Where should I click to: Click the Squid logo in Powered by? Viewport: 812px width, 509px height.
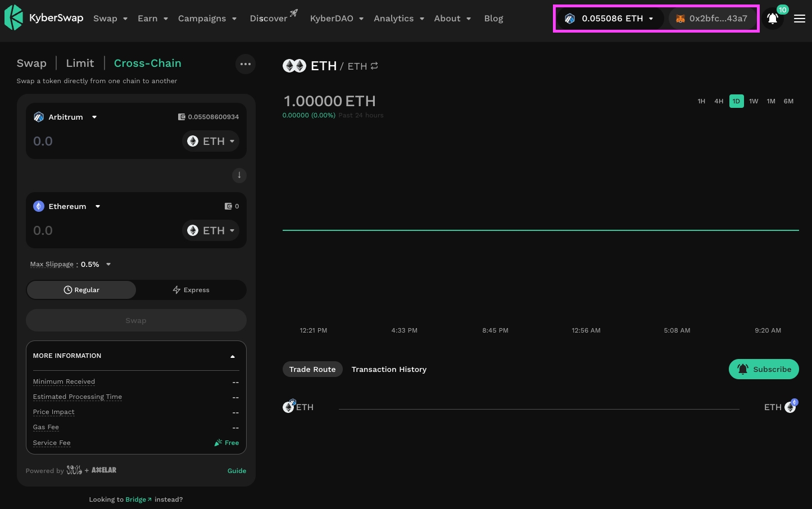74,470
